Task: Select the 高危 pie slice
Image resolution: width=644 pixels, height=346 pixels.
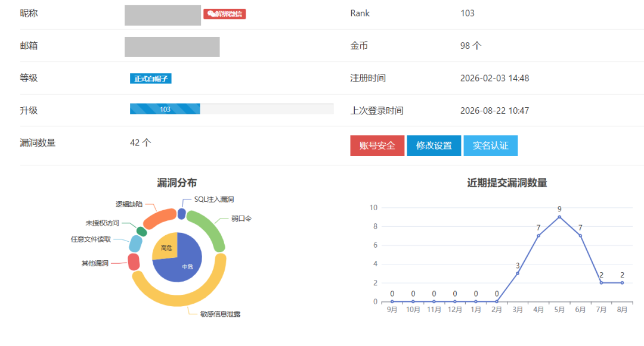Action: click(x=166, y=247)
